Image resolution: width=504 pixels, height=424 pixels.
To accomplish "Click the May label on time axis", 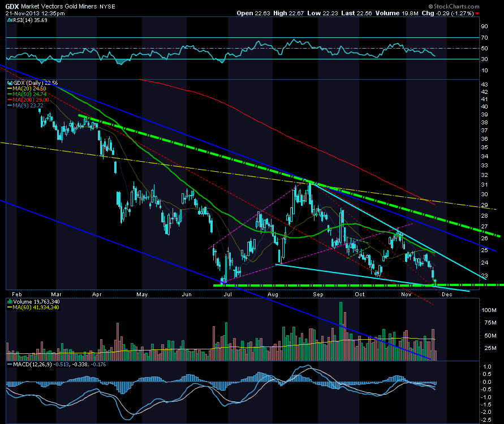I will click(142, 295).
